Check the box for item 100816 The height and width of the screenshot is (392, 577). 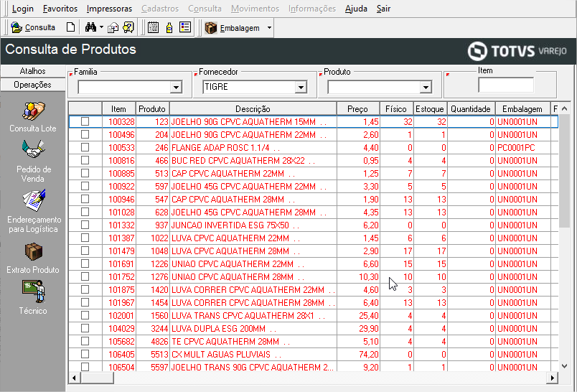point(85,160)
